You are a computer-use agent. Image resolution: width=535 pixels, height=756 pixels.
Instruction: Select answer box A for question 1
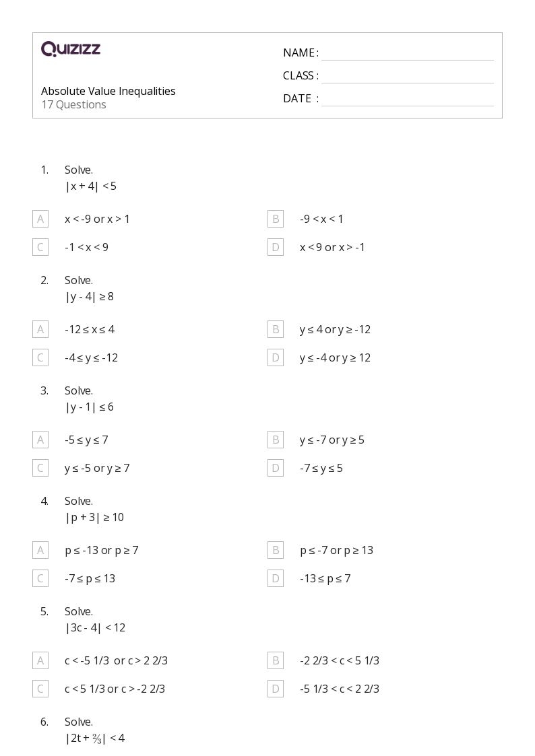(40, 219)
